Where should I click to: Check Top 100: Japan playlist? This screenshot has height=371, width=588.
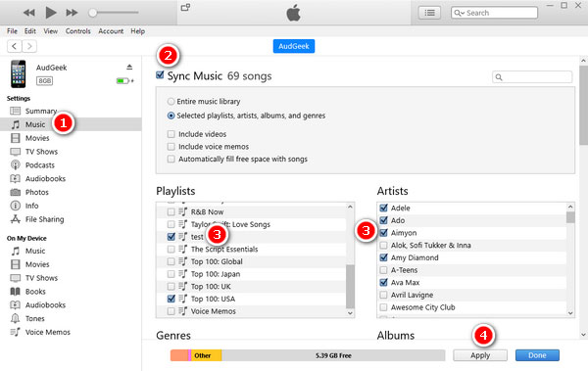coord(171,274)
